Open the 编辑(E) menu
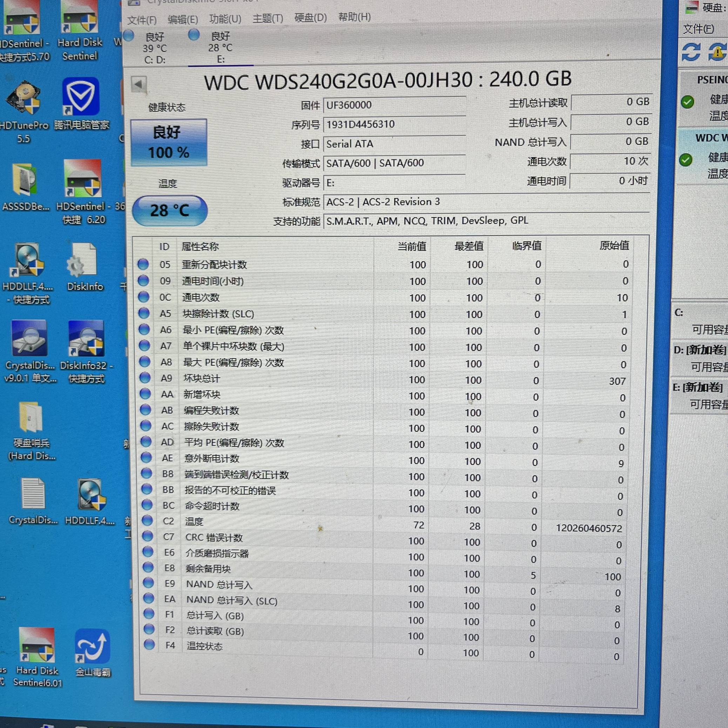The width and height of the screenshot is (728, 728). pos(183,19)
